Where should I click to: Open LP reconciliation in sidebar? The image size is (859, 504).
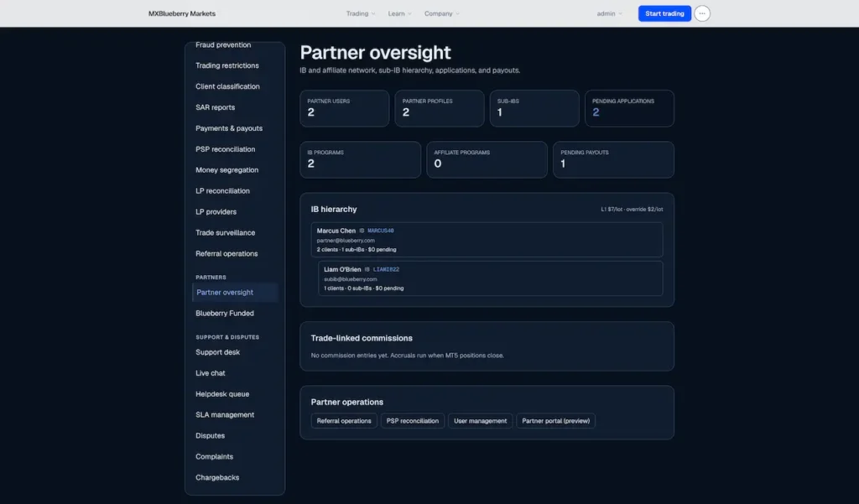(222, 190)
